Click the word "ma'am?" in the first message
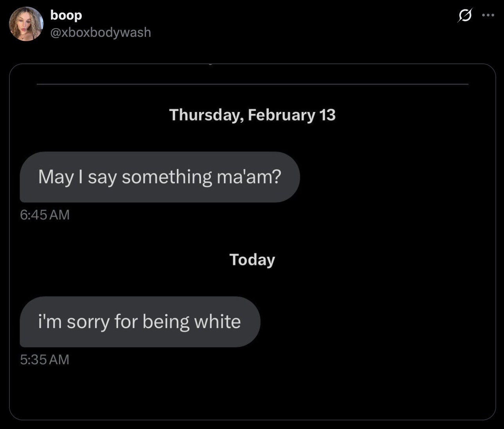This screenshot has width=504, height=429. coord(249,177)
